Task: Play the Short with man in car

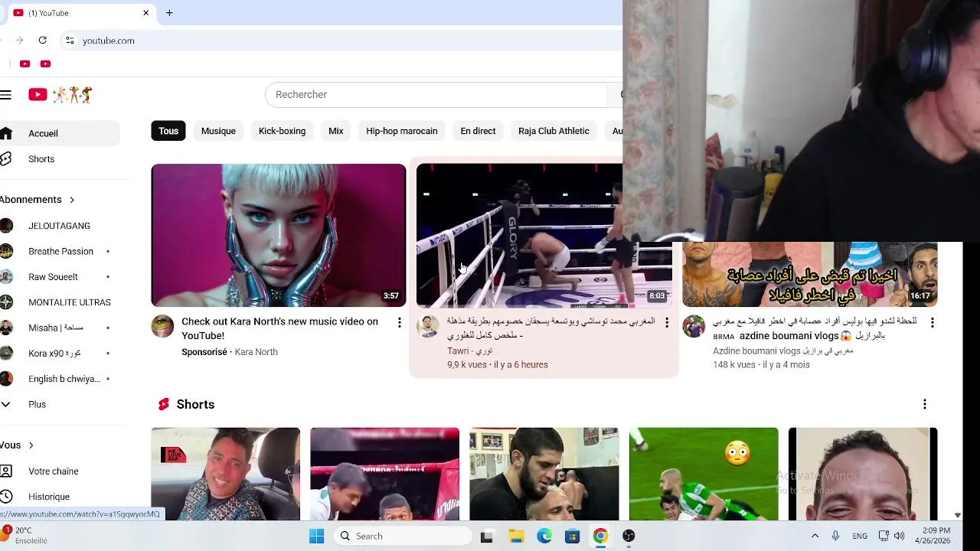Action: [226, 474]
